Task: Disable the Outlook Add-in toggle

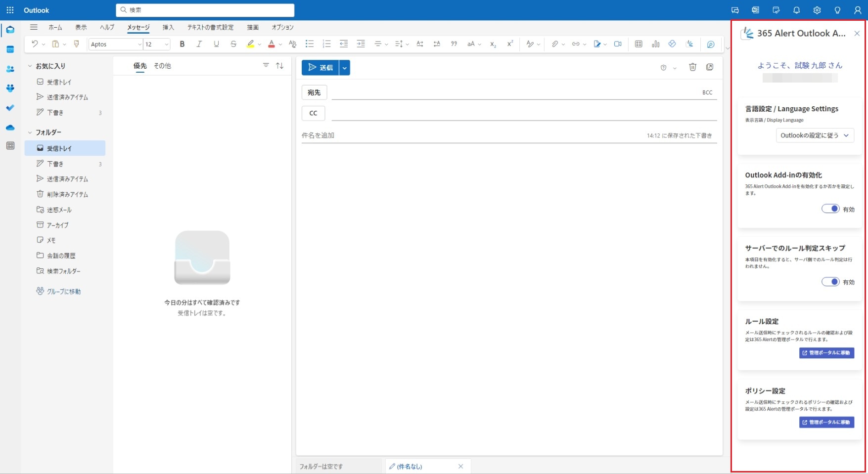Action: pos(830,209)
